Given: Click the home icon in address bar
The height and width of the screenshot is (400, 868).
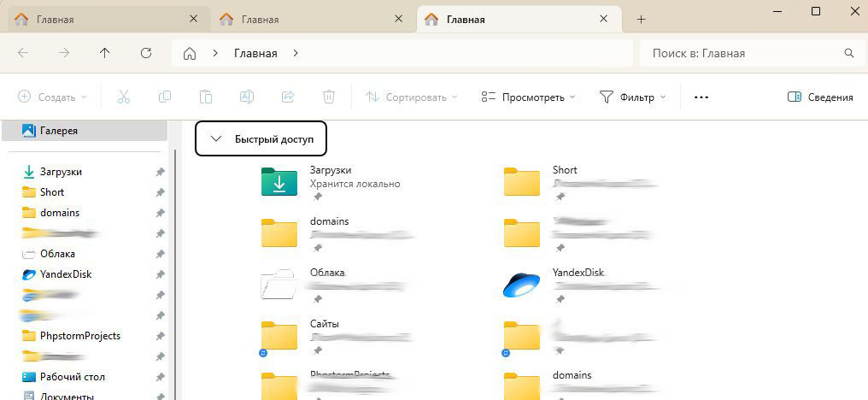Looking at the screenshot, I should tap(190, 54).
